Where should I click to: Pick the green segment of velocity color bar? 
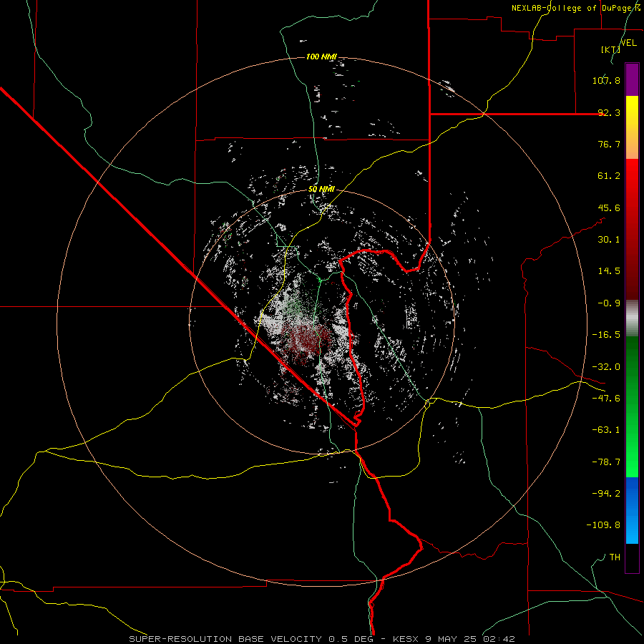pyautogui.click(x=632, y=406)
